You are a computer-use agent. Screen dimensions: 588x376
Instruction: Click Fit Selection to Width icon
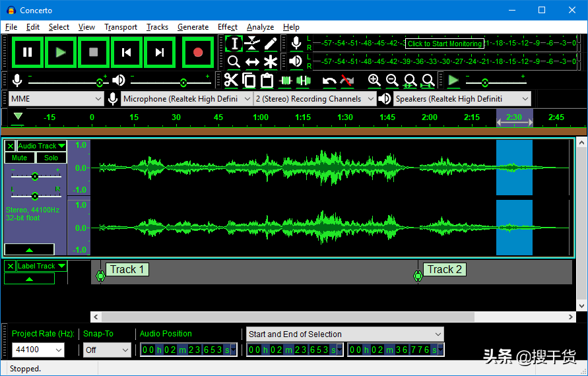click(x=410, y=80)
